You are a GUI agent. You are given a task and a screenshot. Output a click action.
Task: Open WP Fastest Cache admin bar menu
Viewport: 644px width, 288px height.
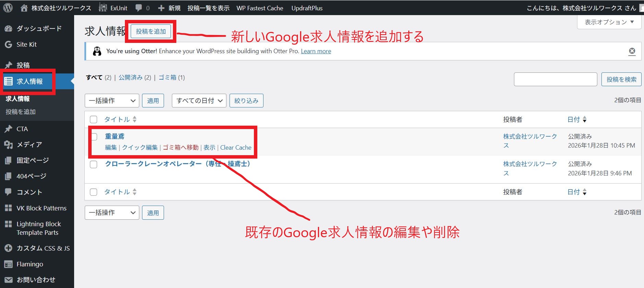tap(260, 8)
